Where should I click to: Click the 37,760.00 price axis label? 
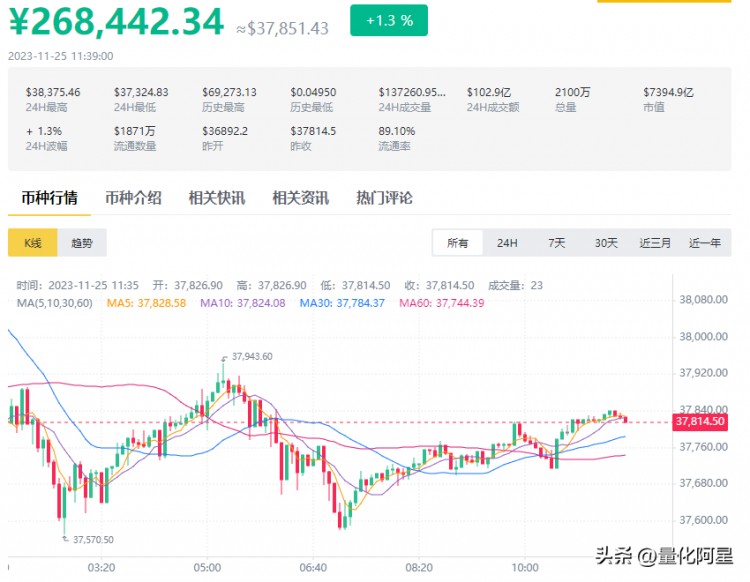click(x=704, y=447)
